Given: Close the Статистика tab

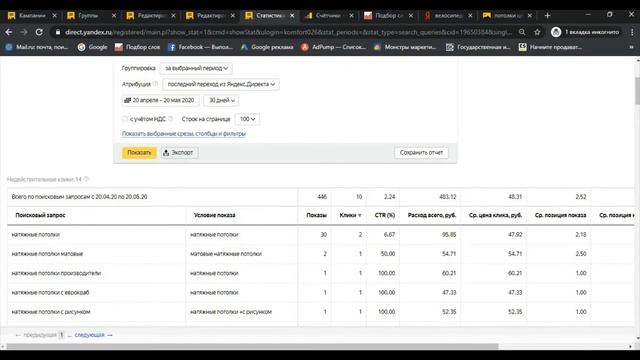Looking at the screenshot, I should coord(292,16).
